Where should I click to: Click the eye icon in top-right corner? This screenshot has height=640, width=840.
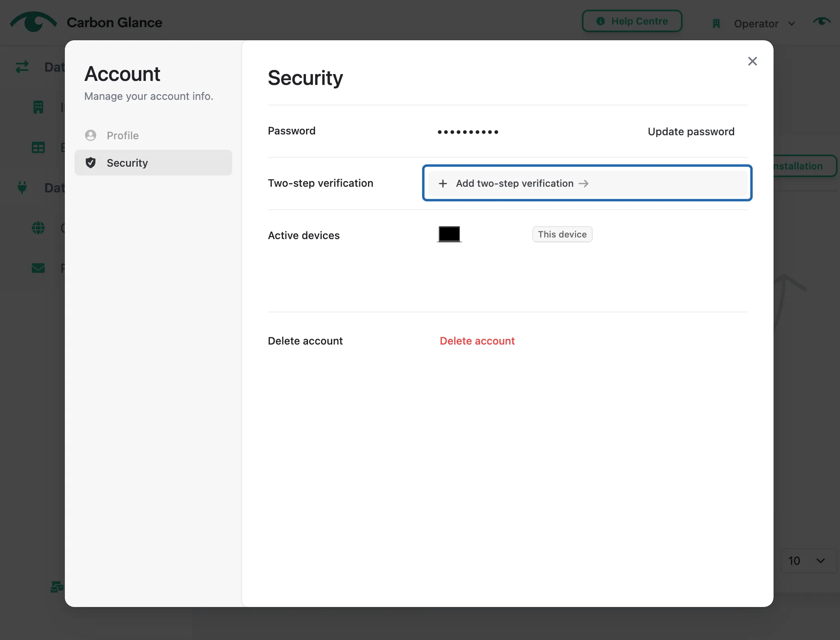[822, 21]
